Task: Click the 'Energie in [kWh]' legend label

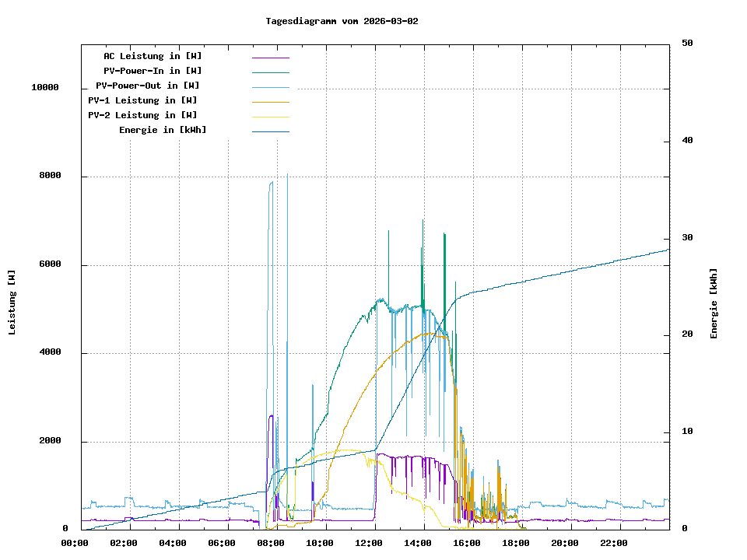Action: pos(163,130)
